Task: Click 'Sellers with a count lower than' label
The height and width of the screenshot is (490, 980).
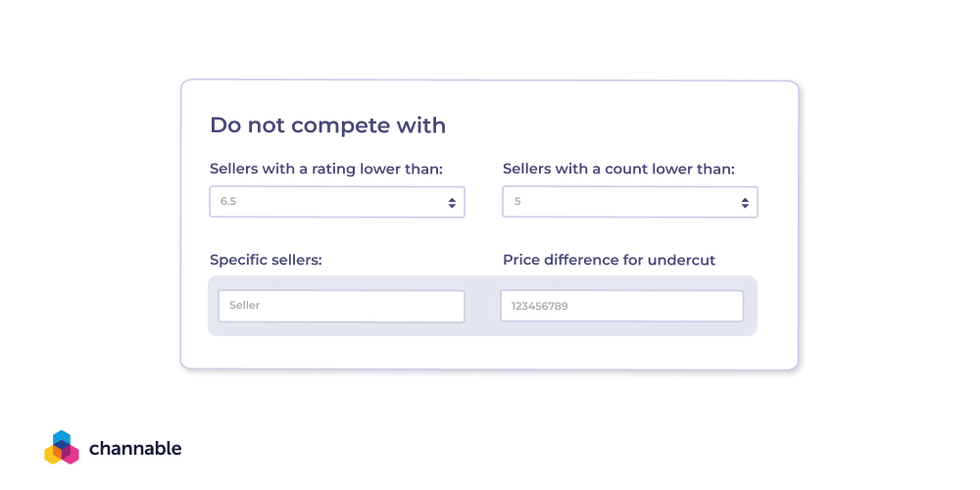Action: pos(618,170)
